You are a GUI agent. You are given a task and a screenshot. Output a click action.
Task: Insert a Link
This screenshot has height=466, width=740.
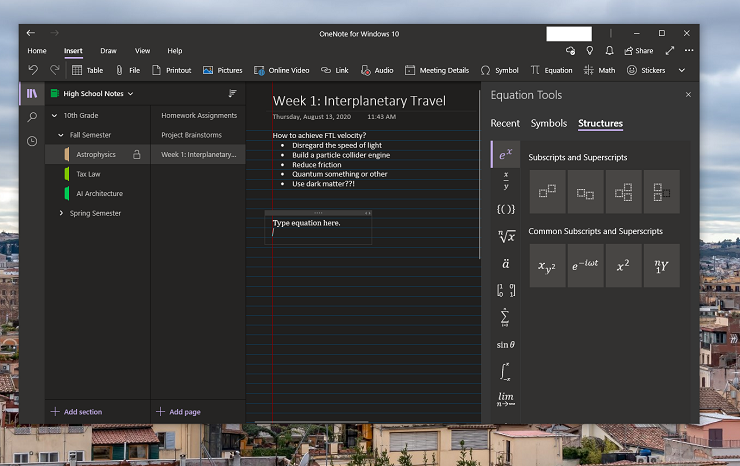(x=335, y=70)
